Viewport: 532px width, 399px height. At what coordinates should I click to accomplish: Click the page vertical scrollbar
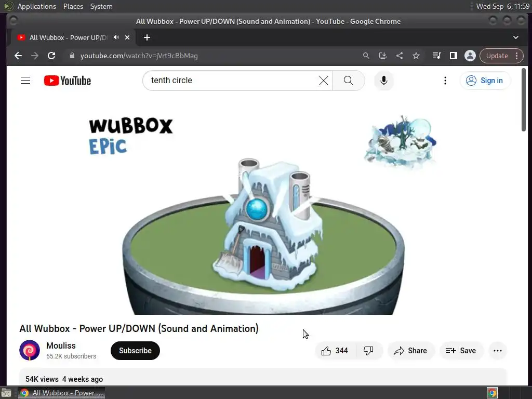pos(524,99)
